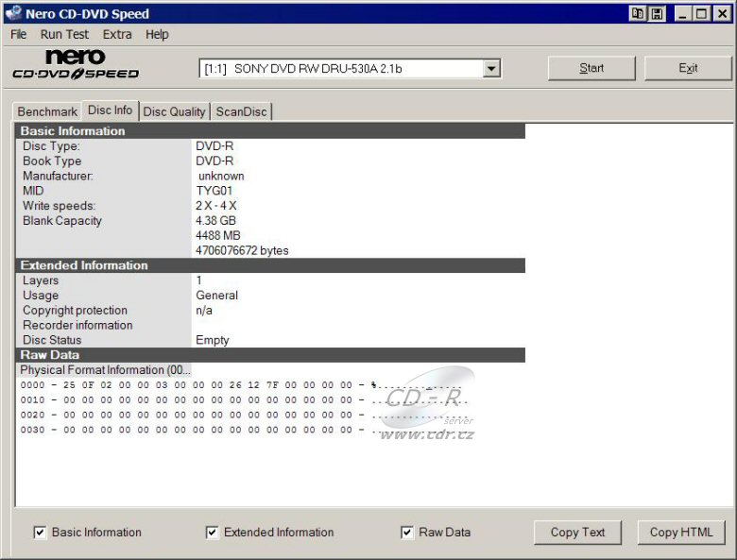Click the Book Type label
The height and width of the screenshot is (560, 737).
click(52, 161)
